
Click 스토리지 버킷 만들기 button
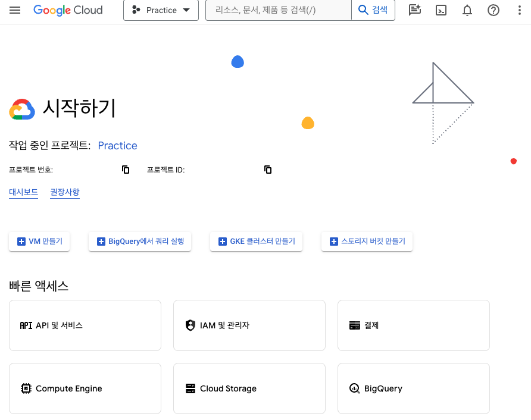(x=367, y=242)
